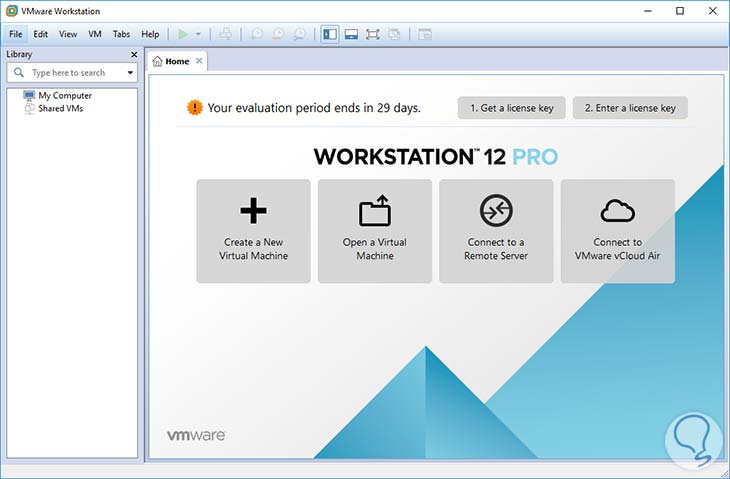Select Shared VMs in the library tree
This screenshot has height=479, width=730.
(x=54, y=108)
